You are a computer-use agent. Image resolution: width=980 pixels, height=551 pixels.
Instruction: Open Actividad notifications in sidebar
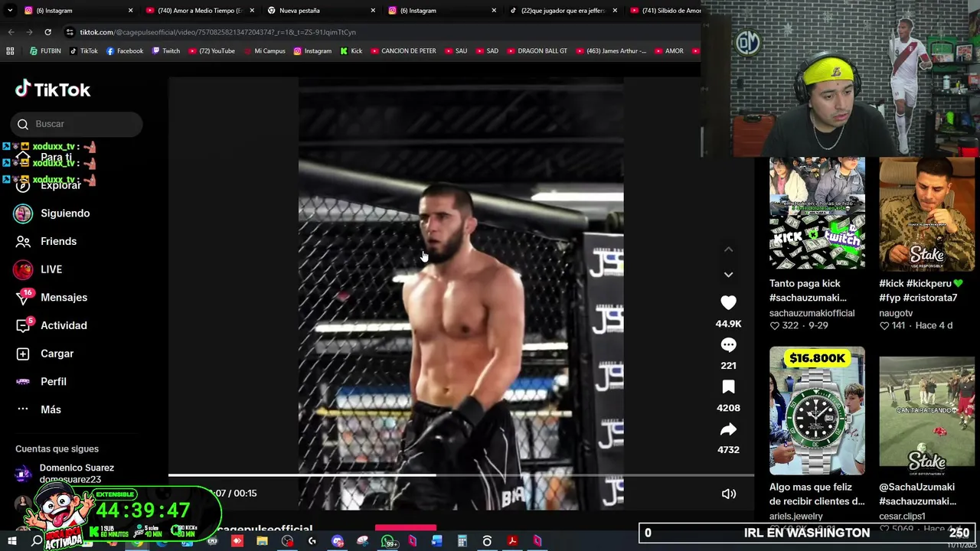[x=64, y=325]
